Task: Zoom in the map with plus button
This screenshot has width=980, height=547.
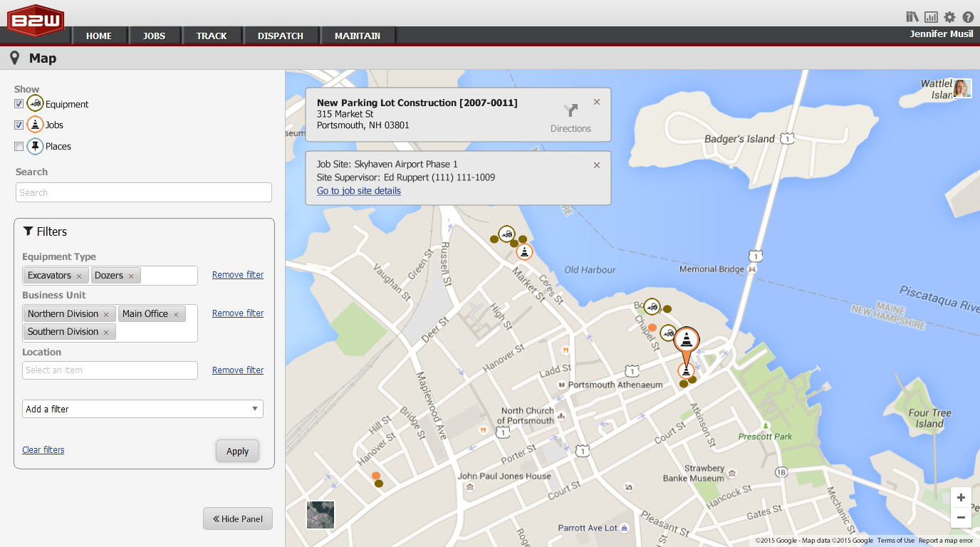Action: pyautogui.click(x=961, y=497)
